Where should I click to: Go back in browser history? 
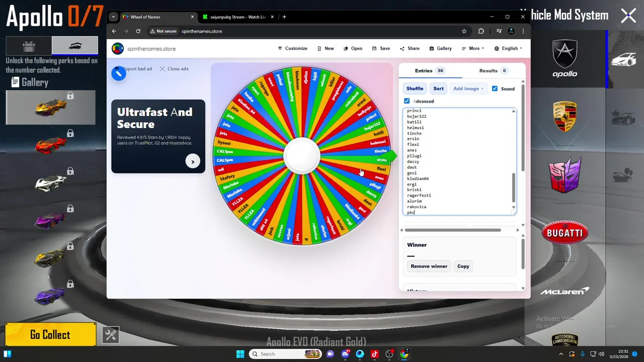click(x=114, y=31)
